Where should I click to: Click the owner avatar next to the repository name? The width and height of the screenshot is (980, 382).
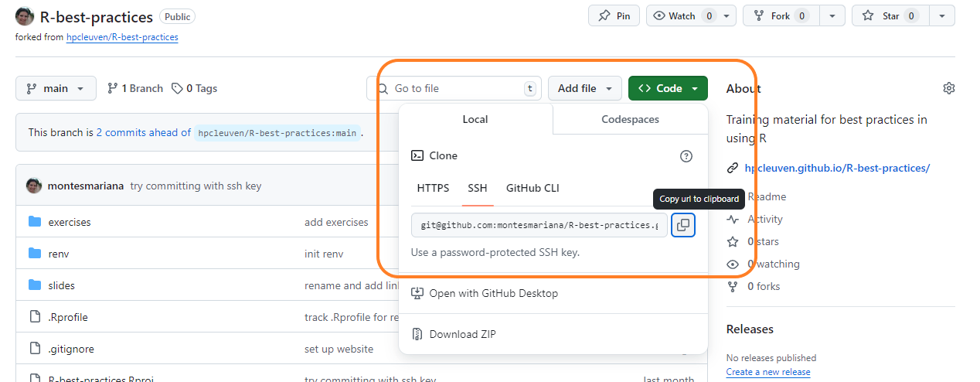click(25, 16)
